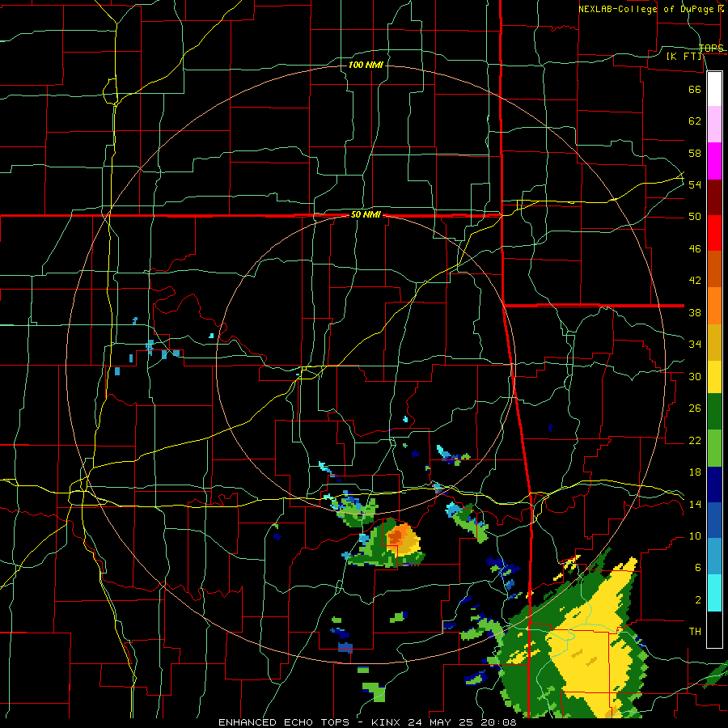728x728 pixels.
Task: Select the "50" legend value
Action: [695, 216]
